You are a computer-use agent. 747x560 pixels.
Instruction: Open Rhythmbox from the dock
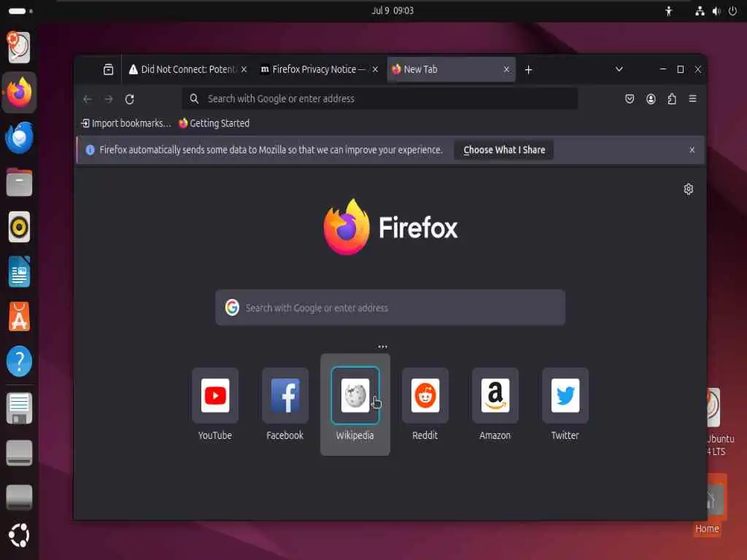point(19,227)
